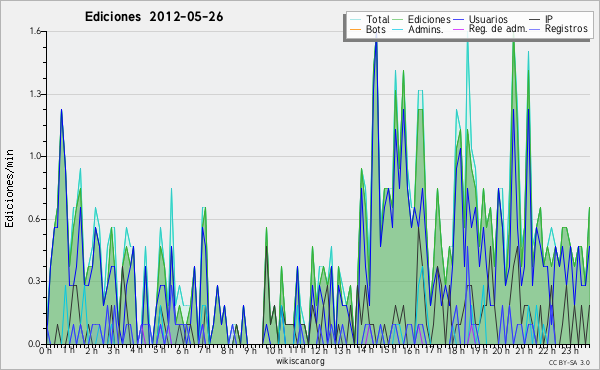Click the '13 h' hour label

pyautogui.click(x=342, y=351)
